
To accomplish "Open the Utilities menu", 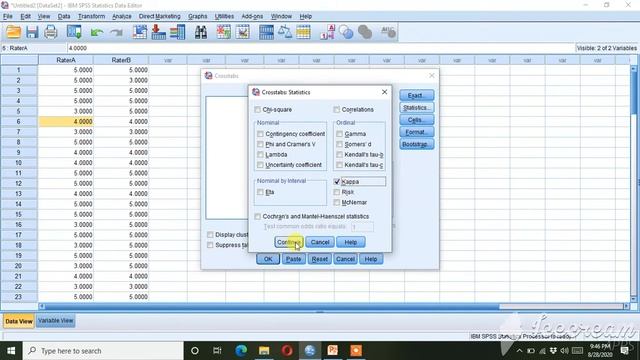I will (224, 16).
